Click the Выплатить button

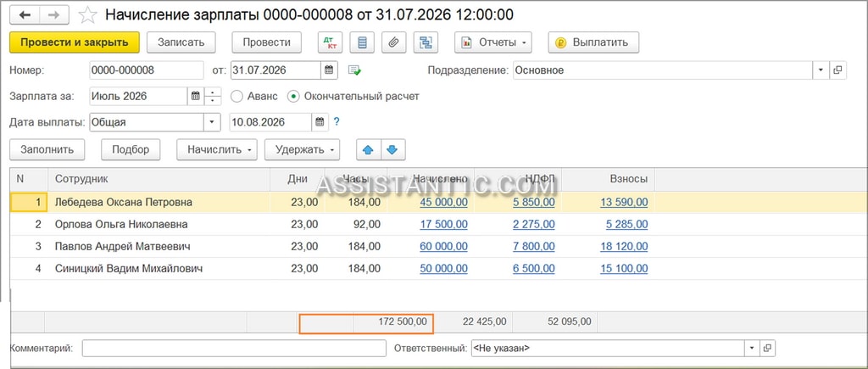tap(593, 42)
